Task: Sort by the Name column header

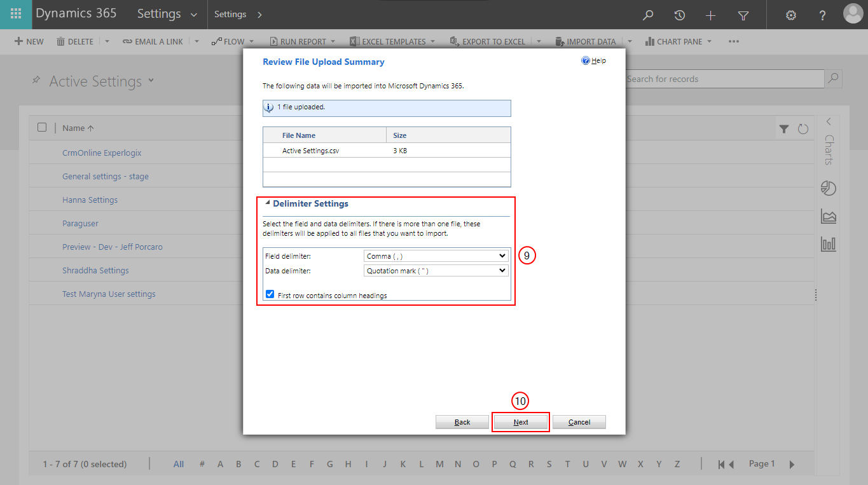Action: [x=78, y=128]
